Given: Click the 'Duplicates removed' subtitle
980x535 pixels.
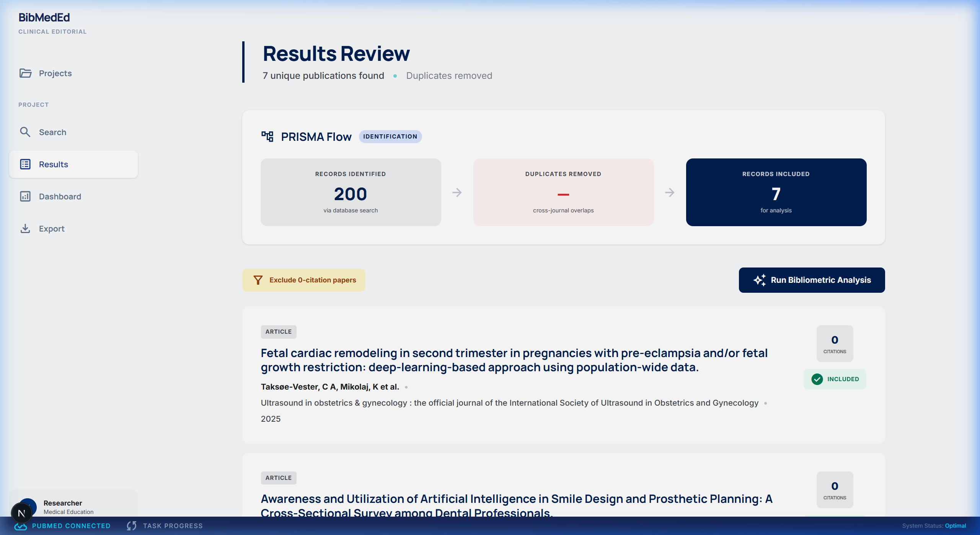Looking at the screenshot, I should [x=449, y=76].
